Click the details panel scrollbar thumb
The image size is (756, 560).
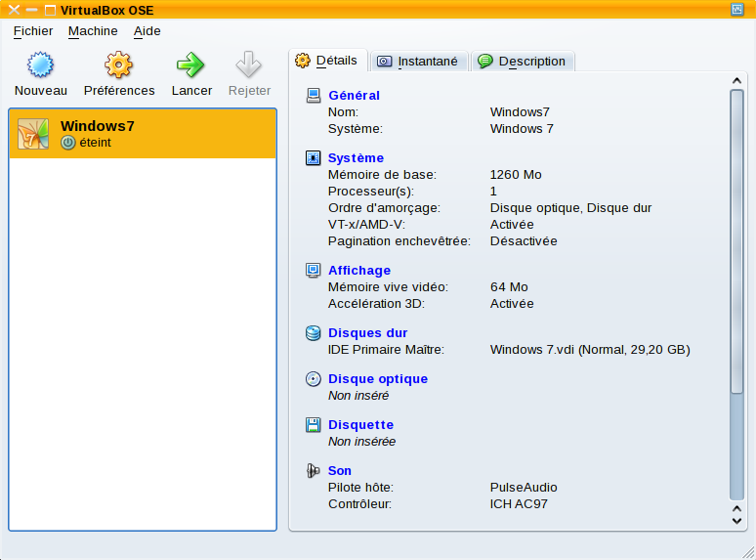736,241
